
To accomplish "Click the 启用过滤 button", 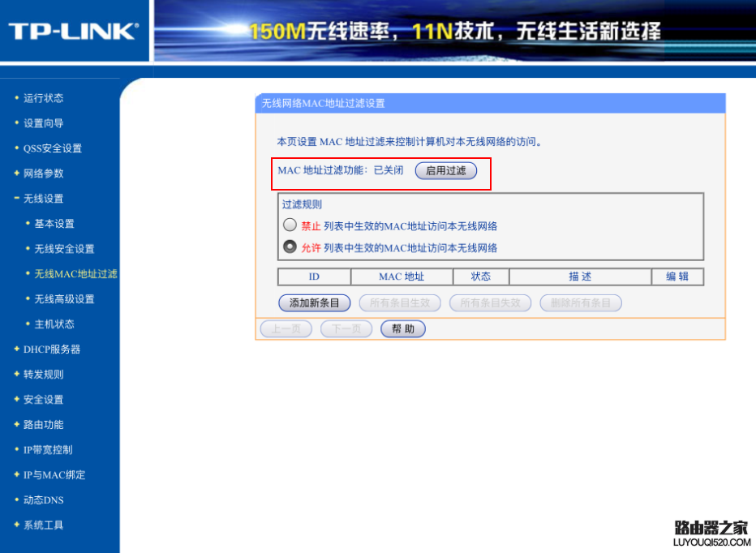I will point(446,170).
